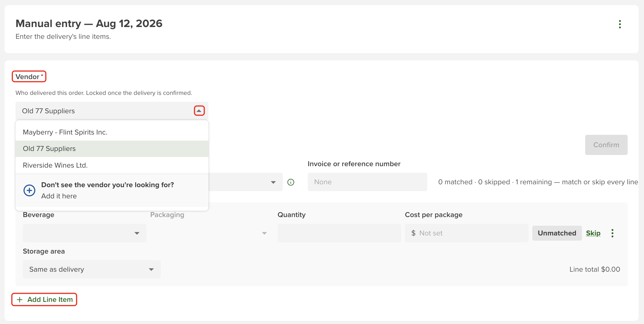
Task: Click the green info circle icon
Action: point(291,182)
